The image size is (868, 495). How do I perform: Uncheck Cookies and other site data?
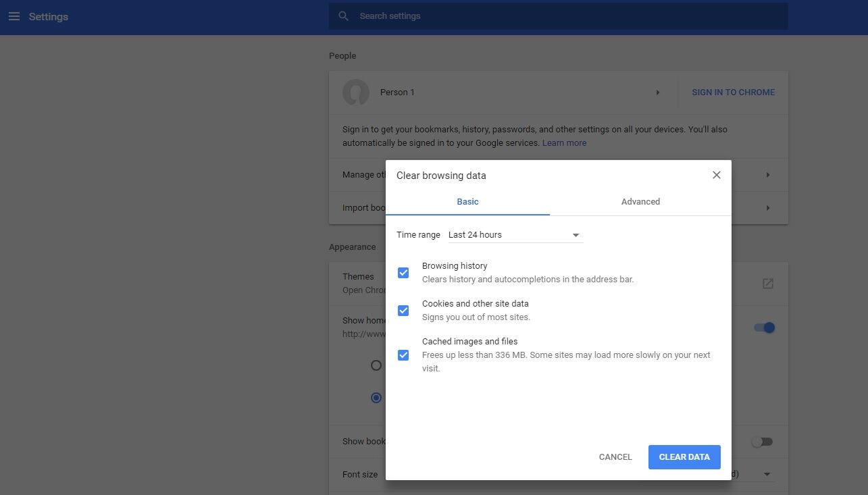(403, 311)
